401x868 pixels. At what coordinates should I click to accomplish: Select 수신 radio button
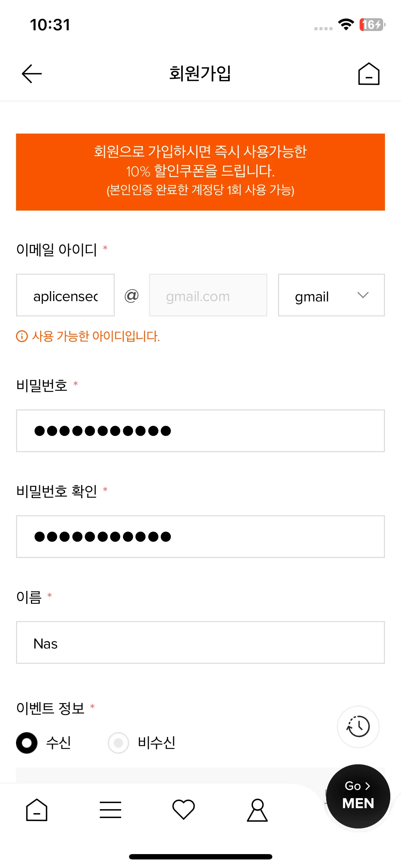coord(27,743)
